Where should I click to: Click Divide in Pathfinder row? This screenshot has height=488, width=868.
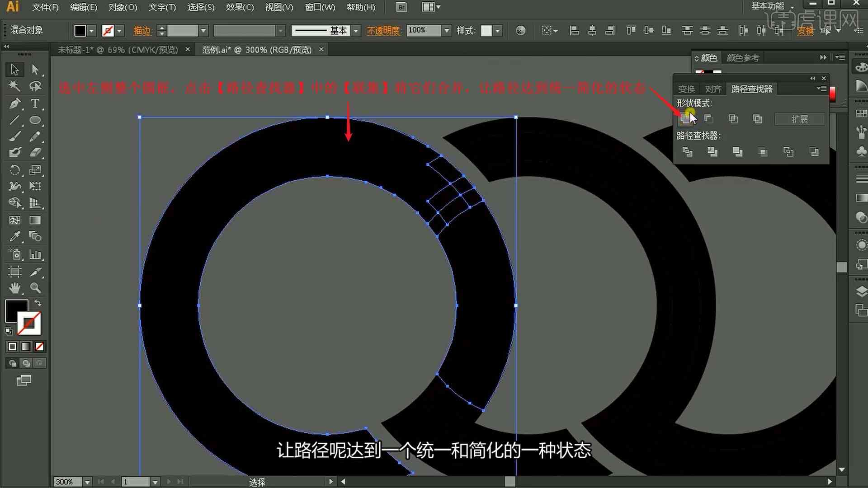[x=687, y=152]
